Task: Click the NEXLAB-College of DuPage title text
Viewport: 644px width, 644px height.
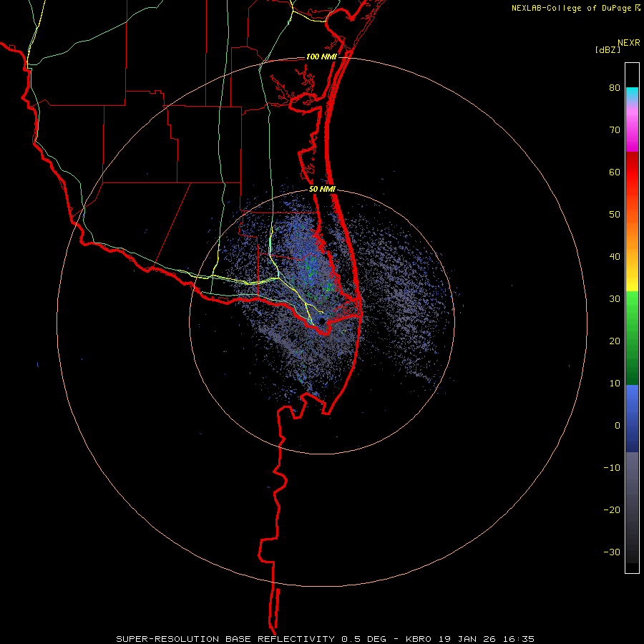Action: coord(571,8)
